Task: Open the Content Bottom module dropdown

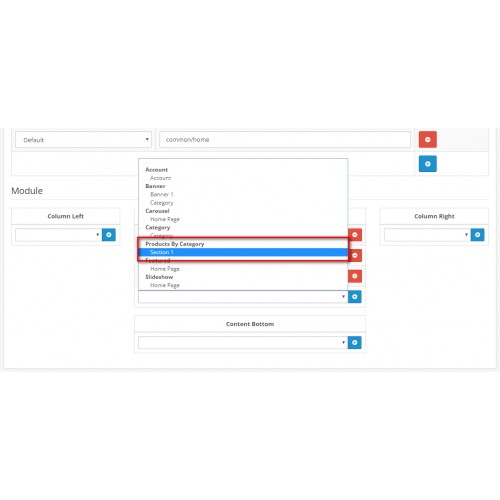Action: pos(243,342)
